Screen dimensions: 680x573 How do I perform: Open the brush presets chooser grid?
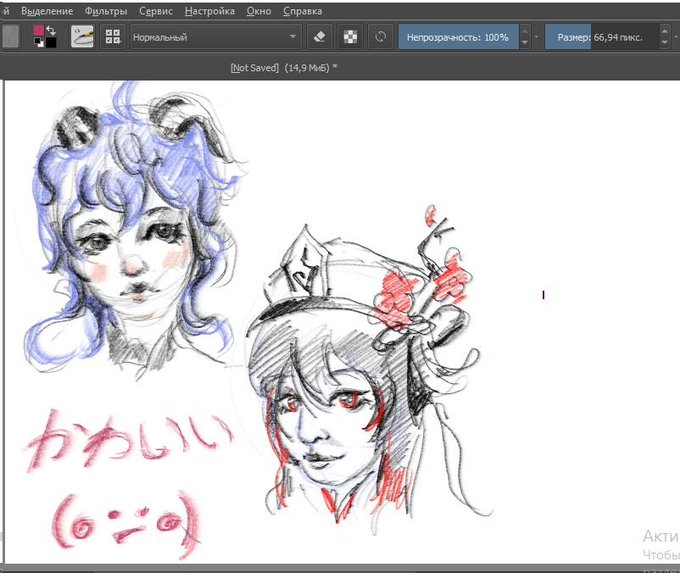[113, 36]
